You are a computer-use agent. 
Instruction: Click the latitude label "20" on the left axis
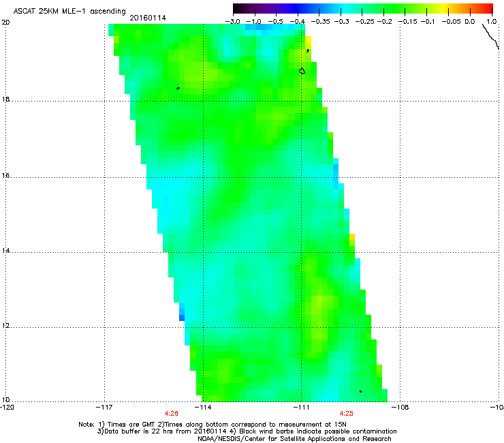click(x=5, y=22)
